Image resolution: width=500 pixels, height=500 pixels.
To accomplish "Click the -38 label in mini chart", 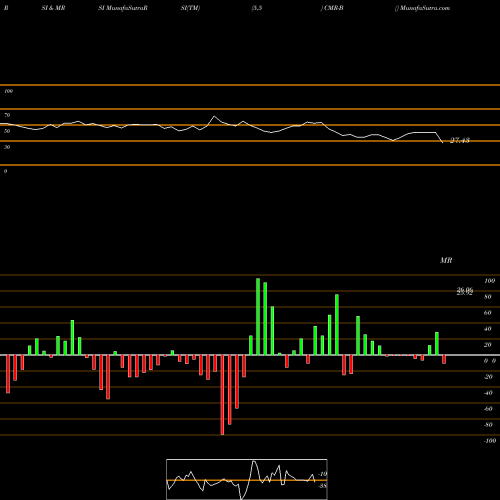I will (322, 486).
